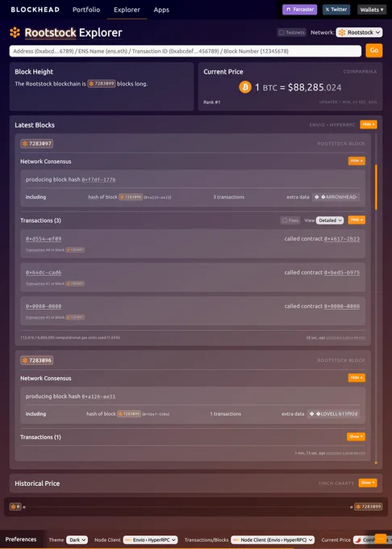Click block 7283096 badge in hash of block

131,197
